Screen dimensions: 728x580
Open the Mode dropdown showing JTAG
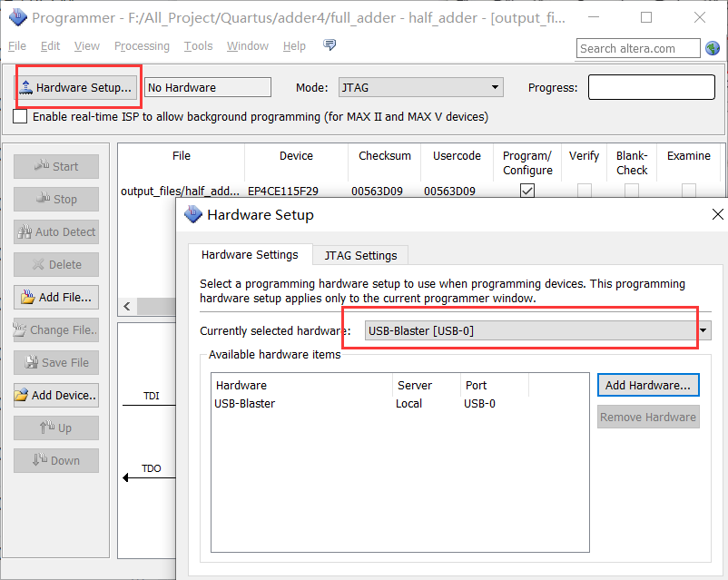[x=421, y=87]
